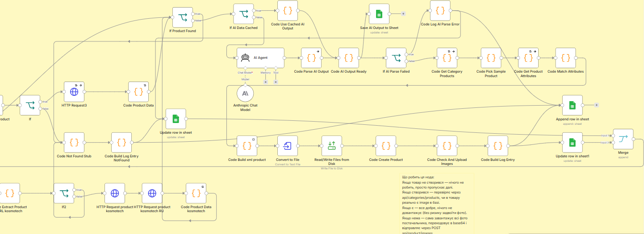Select the Append row in sheet node
644x234 pixels.
[x=572, y=106]
